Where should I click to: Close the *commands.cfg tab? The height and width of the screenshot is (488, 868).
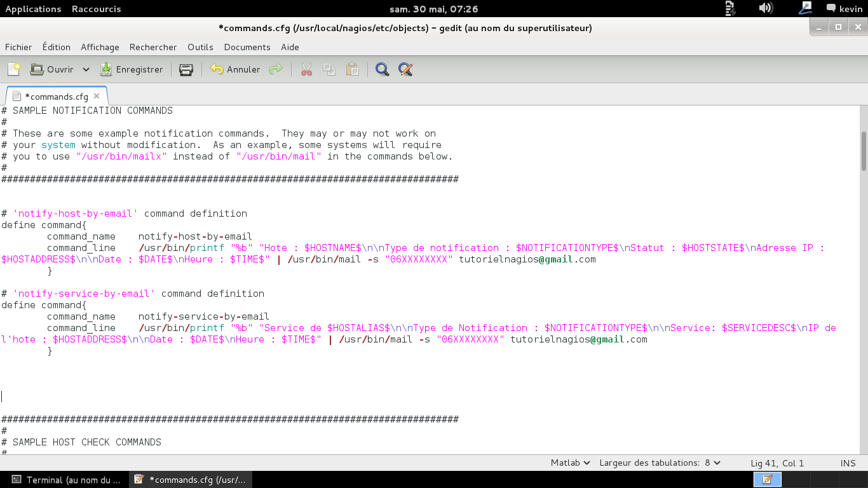point(97,96)
